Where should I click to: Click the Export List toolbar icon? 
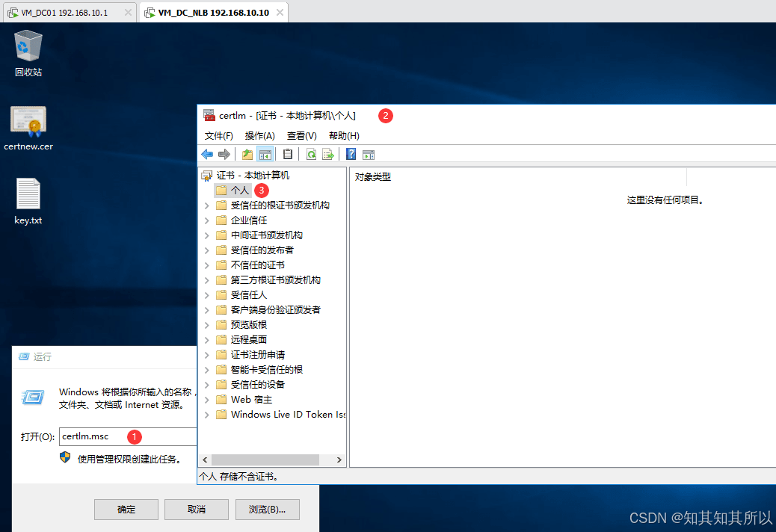point(327,154)
